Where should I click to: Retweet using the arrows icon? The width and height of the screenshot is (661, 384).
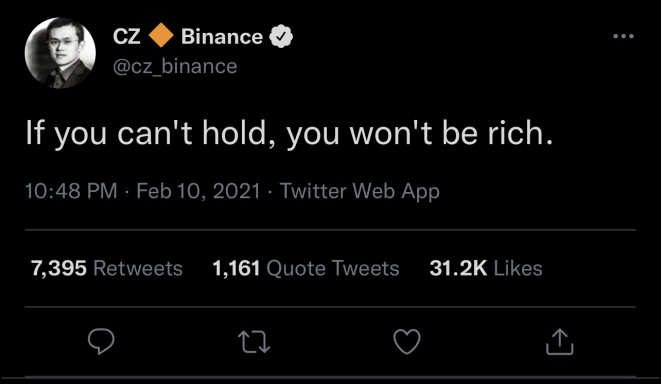(254, 341)
